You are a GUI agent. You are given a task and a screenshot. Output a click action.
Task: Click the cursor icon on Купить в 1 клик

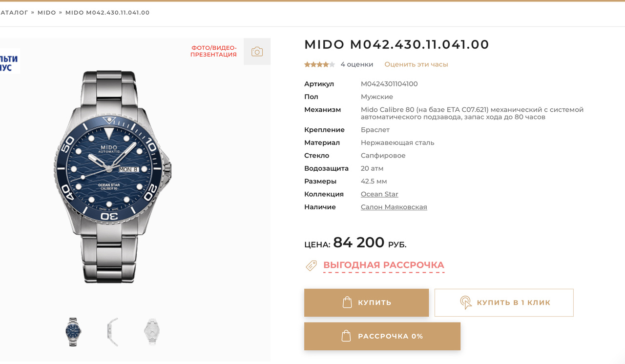click(x=466, y=303)
